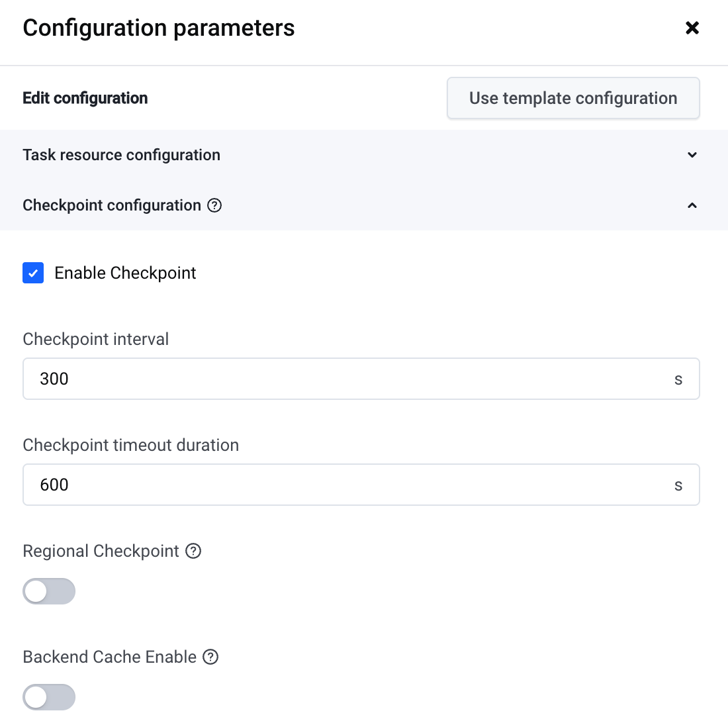Uncheck the Enable Checkpoint checkbox

point(33,273)
